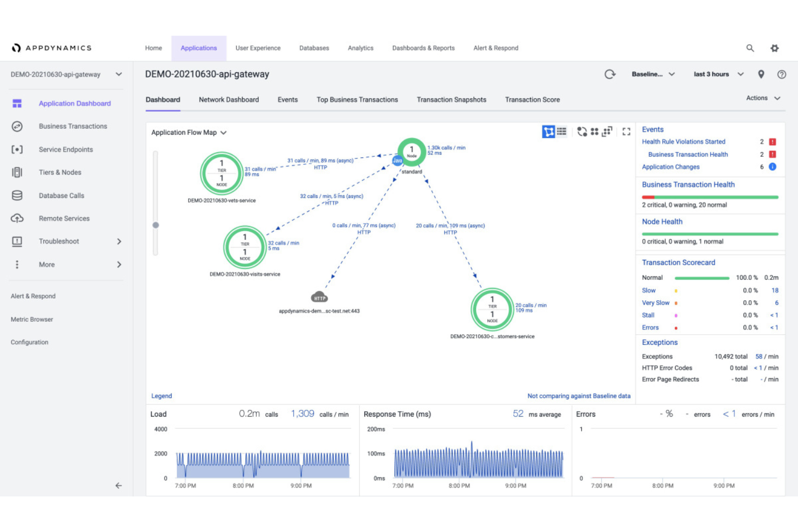
Task: Open the Transaction Snapshots tab
Action: (x=451, y=100)
